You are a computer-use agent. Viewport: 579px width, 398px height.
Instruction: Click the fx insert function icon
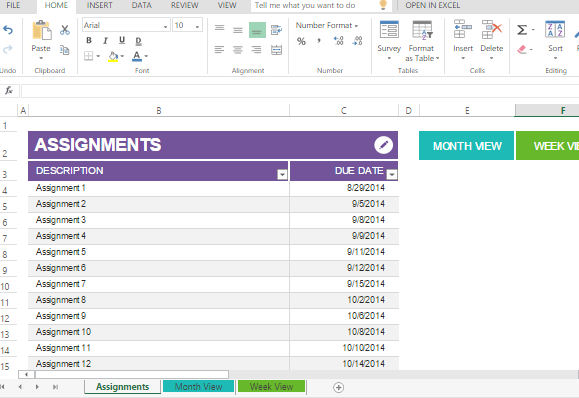pos(8,90)
